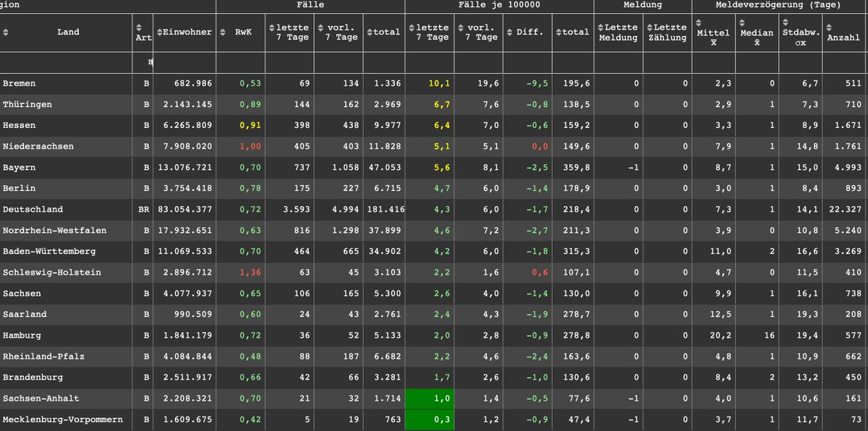This screenshot has width=868, height=431.
Task: Click the filter field under Land header
Action: (67, 63)
